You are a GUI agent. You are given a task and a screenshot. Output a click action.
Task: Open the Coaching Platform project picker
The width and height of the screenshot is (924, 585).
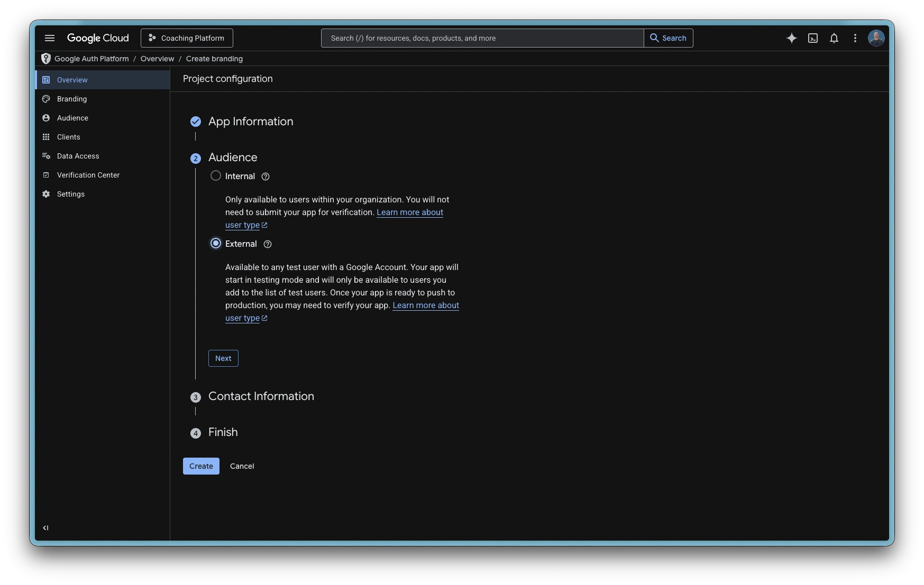click(187, 38)
